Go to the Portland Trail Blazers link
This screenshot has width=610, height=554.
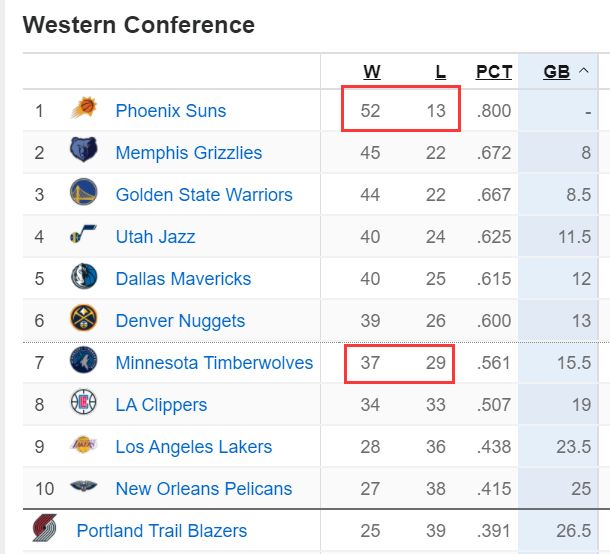point(161,531)
